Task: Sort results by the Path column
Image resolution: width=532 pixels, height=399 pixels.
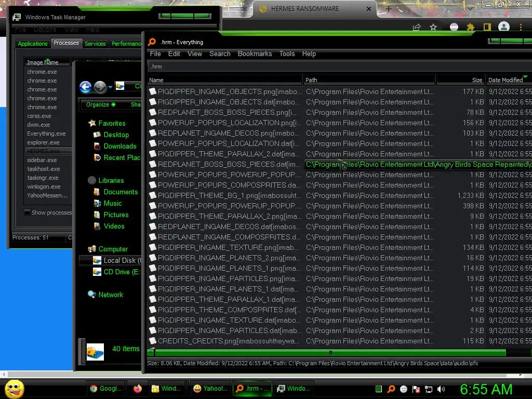Action: [369, 80]
